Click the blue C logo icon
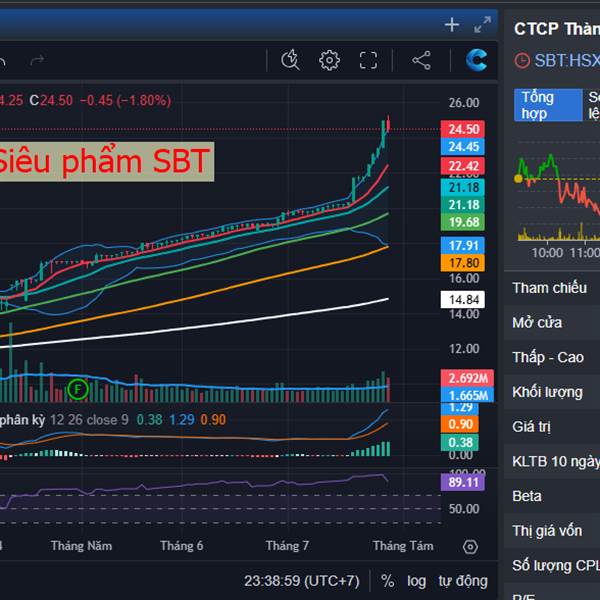Viewport: 600px width, 600px height. point(476,60)
